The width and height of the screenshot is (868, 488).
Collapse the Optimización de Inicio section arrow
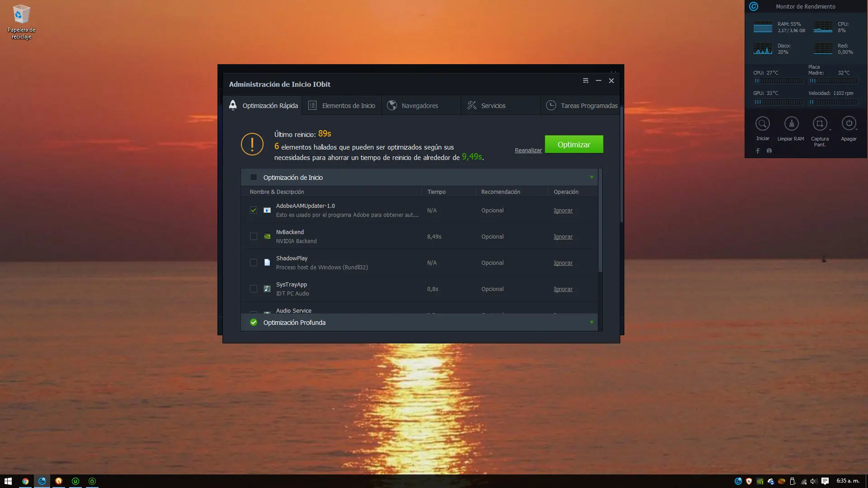pyautogui.click(x=591, y=178)
